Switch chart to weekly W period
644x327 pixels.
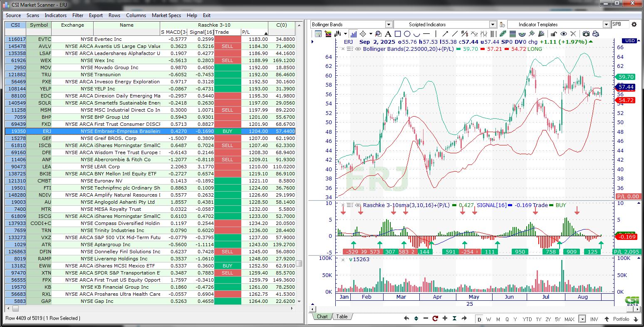pyautogui.click(x=489, y=319)
